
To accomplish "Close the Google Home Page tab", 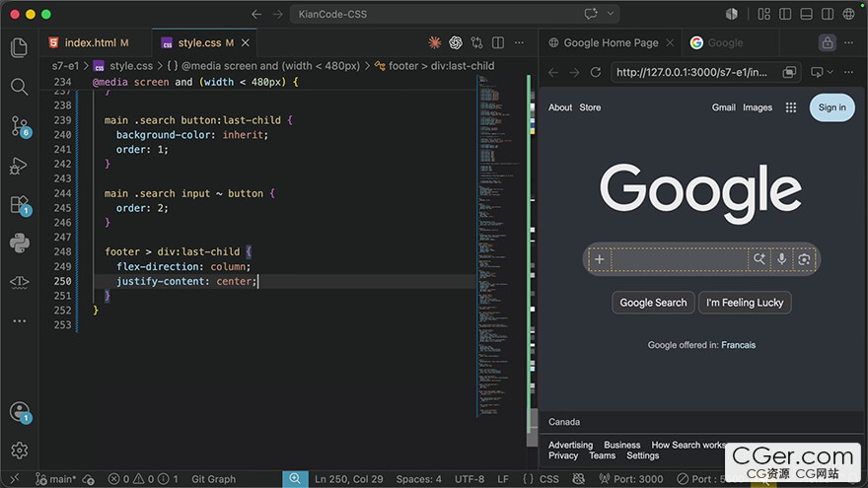I will [670, 42].
